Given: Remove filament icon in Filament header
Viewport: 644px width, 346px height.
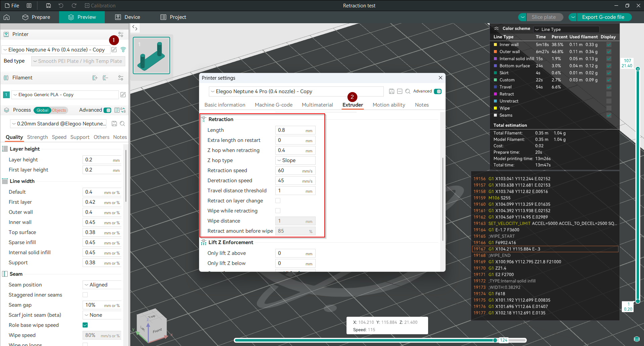Looking at the screenshot, I should tap(106, 78).
